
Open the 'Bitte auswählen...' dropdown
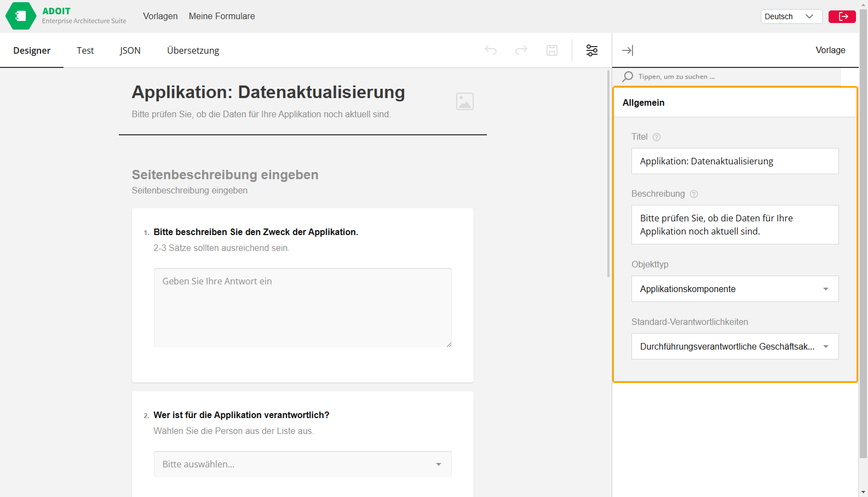pos(303,464)
